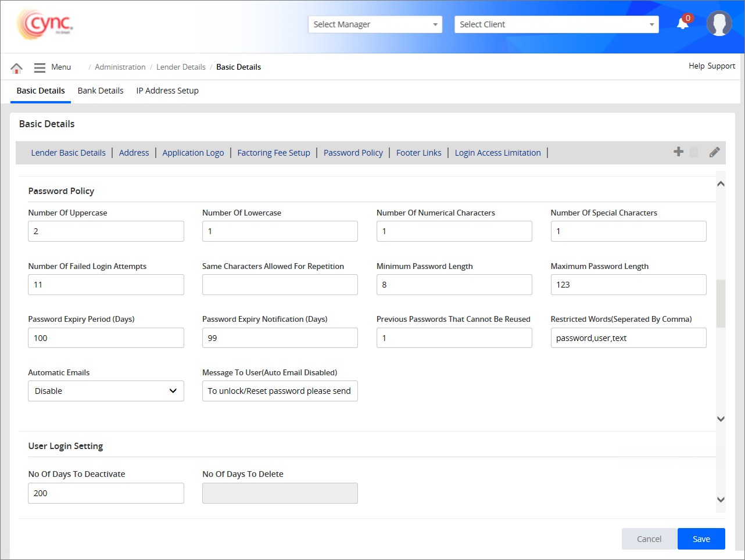The image size is (745, 560).
Task: Open the IP Address Setup tab
Action: pos(167,91)
